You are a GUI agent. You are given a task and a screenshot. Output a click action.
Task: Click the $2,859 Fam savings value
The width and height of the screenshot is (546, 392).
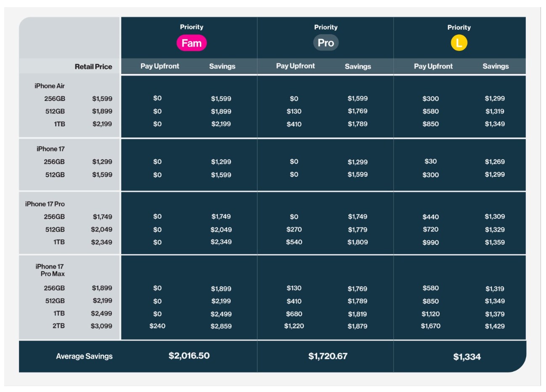click(x=221, y=326)
